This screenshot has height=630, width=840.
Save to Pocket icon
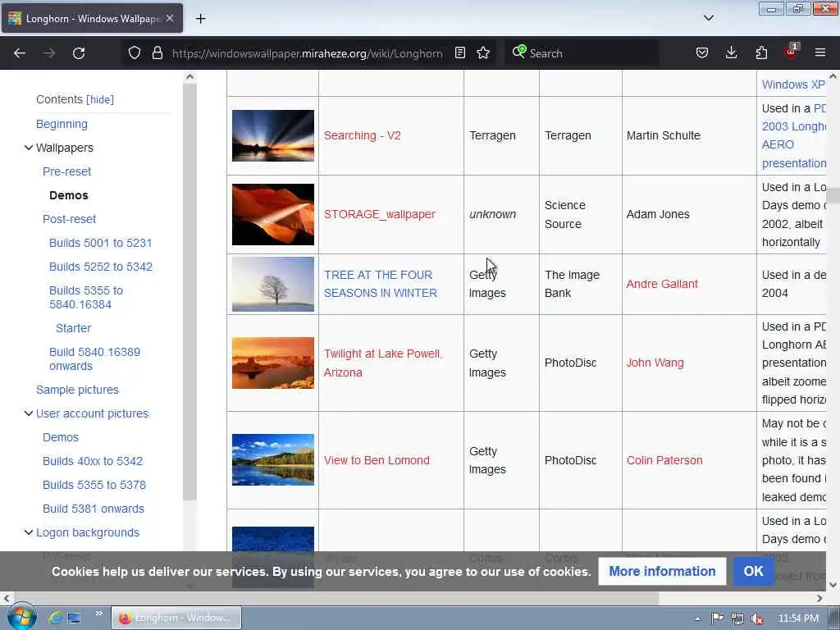702,53
